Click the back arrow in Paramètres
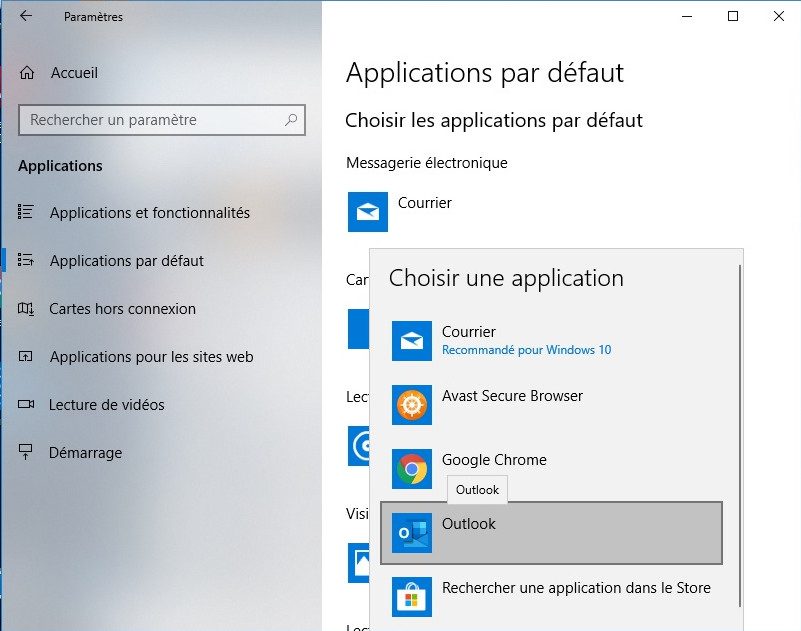This screenshot has height=631, width=801. [x=26, y=16]
